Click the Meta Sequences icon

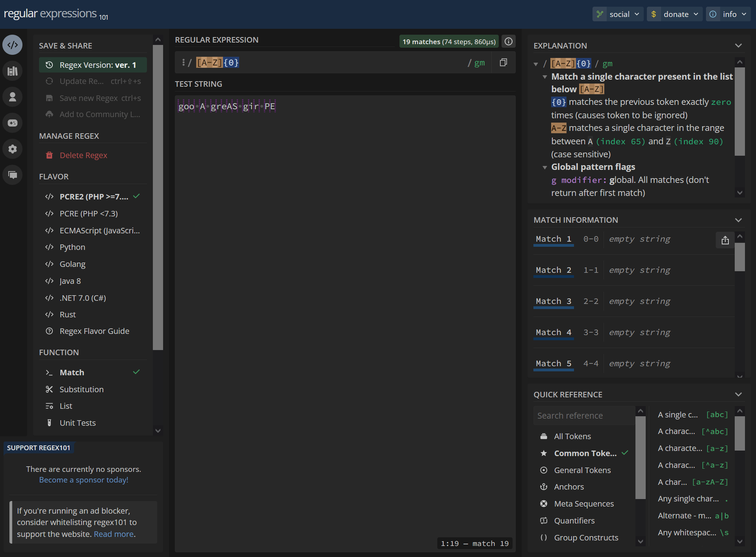point(544,504)
